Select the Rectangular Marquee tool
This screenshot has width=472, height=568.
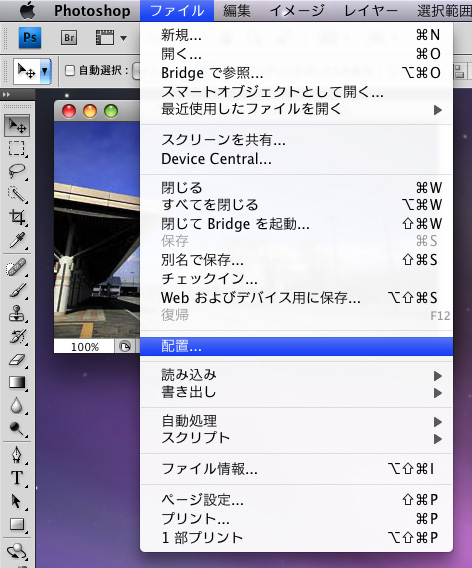pos(17,149)
